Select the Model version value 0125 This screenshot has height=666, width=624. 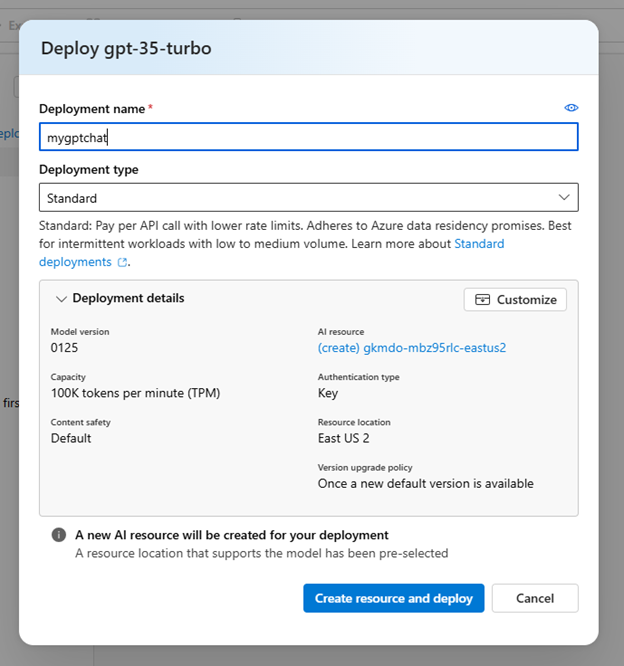click(64, 347)
